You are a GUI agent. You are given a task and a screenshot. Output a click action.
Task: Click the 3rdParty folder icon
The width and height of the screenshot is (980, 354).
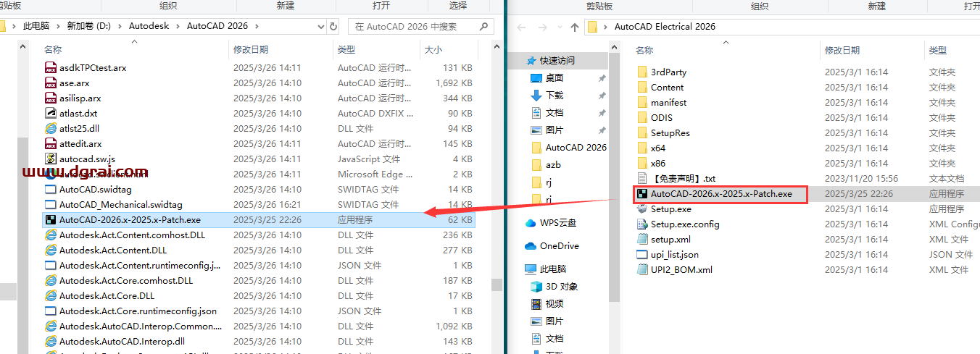click(x=642, y=72)
